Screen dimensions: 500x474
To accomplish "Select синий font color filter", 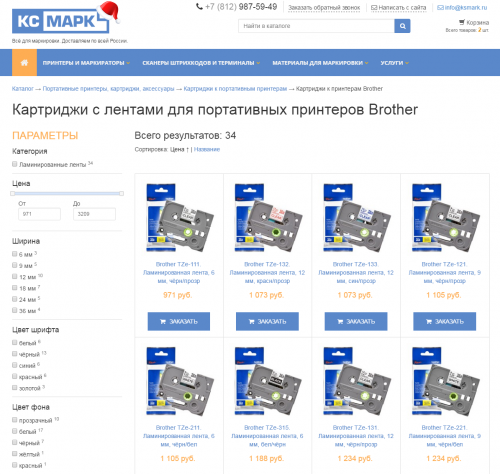I will point(15,365).
